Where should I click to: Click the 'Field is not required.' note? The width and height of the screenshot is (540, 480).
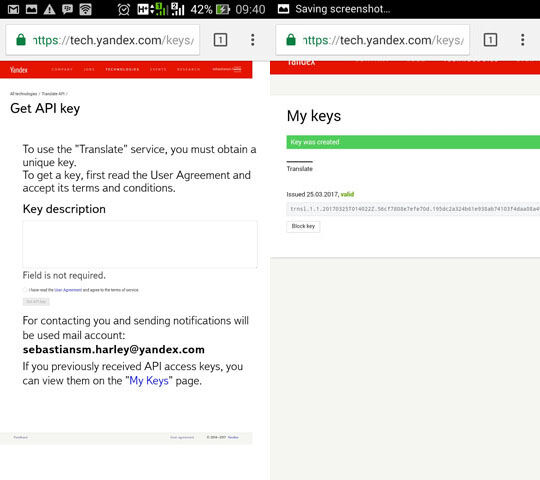pyautogui.click(x=64, y=275)
